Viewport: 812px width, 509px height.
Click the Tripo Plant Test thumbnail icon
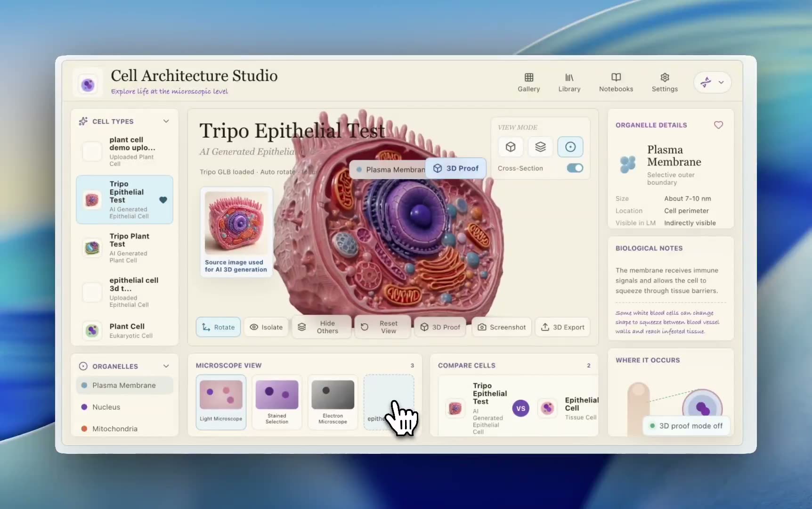tap(92, 247)
